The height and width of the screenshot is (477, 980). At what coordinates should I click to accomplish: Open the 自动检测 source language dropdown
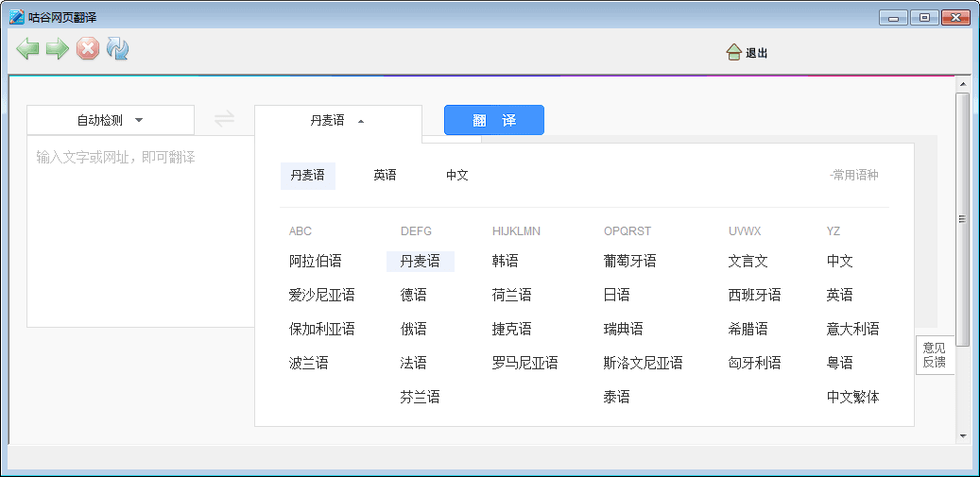111,120
